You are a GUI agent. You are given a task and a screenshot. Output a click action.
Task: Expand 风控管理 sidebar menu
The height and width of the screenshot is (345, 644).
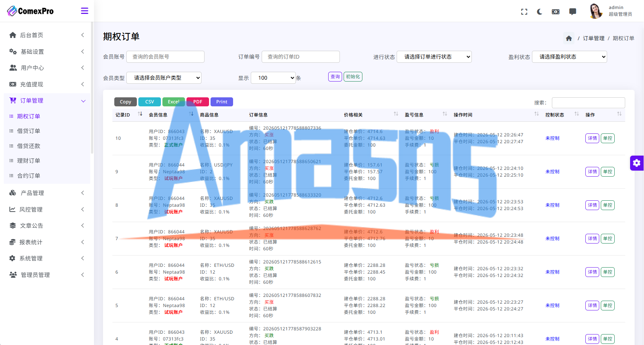47,209
